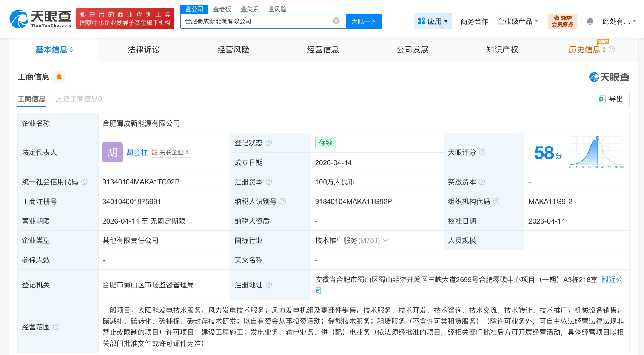
Task: Open the 附近公司 link
Action: click(x=612, y=280)
